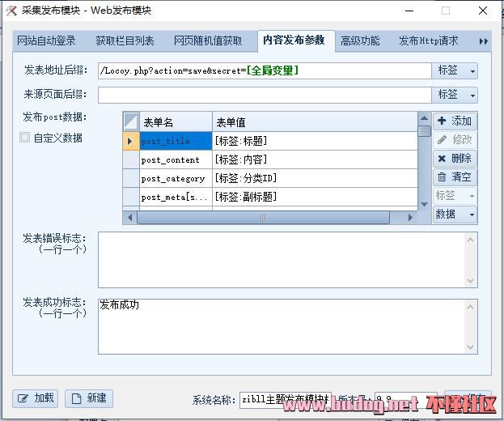Open the 高级功能 tab
The height and width of the screenshot is (421, 504).
360,40
